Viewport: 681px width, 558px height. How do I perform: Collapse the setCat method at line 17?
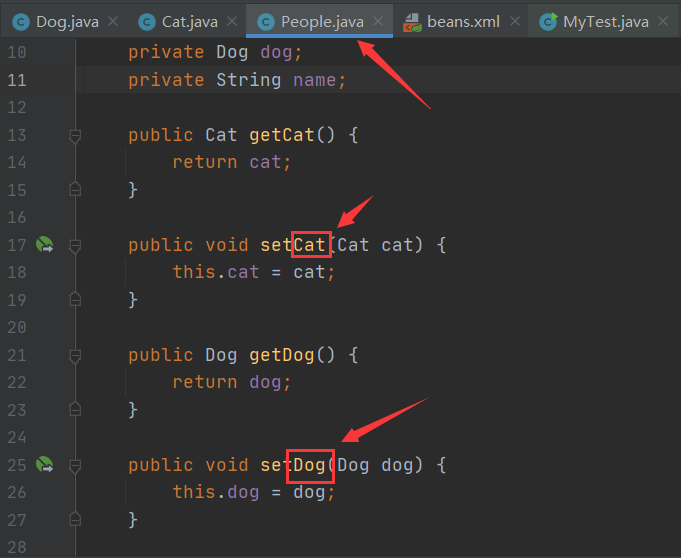coord(75,246)
